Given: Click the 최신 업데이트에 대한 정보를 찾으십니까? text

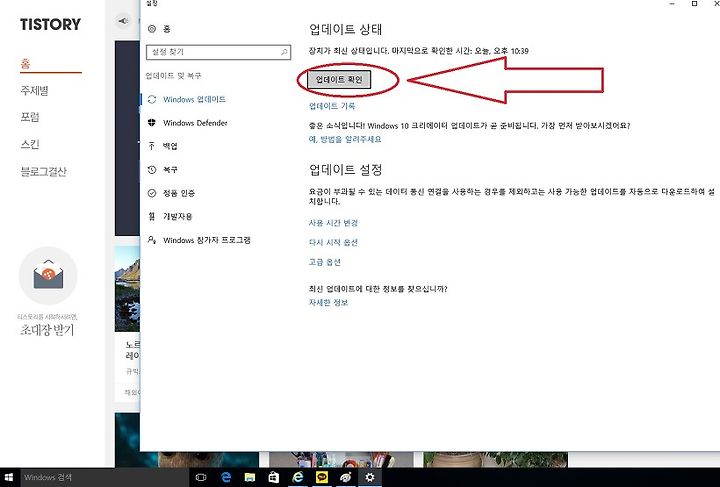Looking at the screenshot, I should tap(378, 289).
